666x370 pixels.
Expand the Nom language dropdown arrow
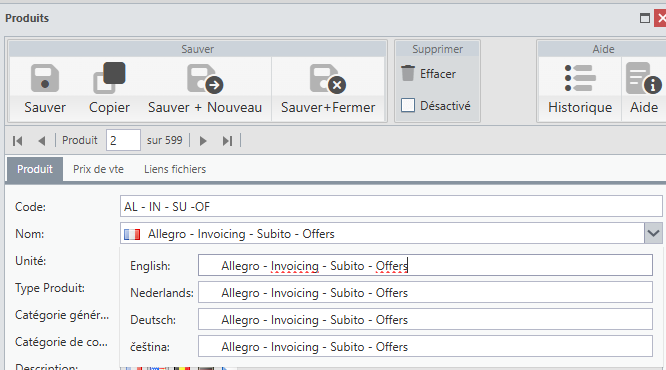pyautogui.click(x=653, y=233)
